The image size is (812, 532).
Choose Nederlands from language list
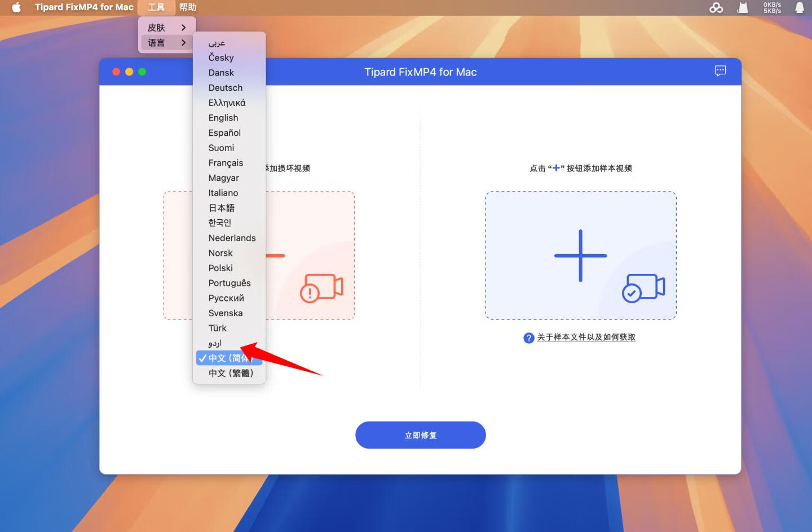pos(229,238)
